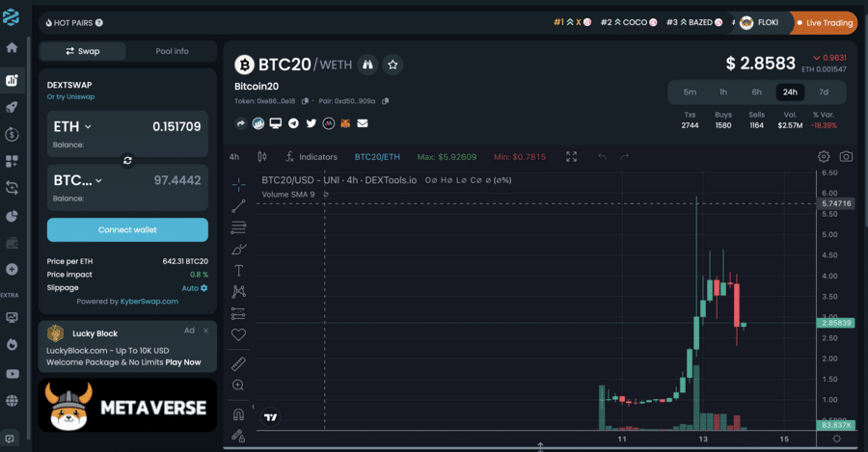Open the globe icon in left sidebar
868x452 pixels.
pos(12,401)
